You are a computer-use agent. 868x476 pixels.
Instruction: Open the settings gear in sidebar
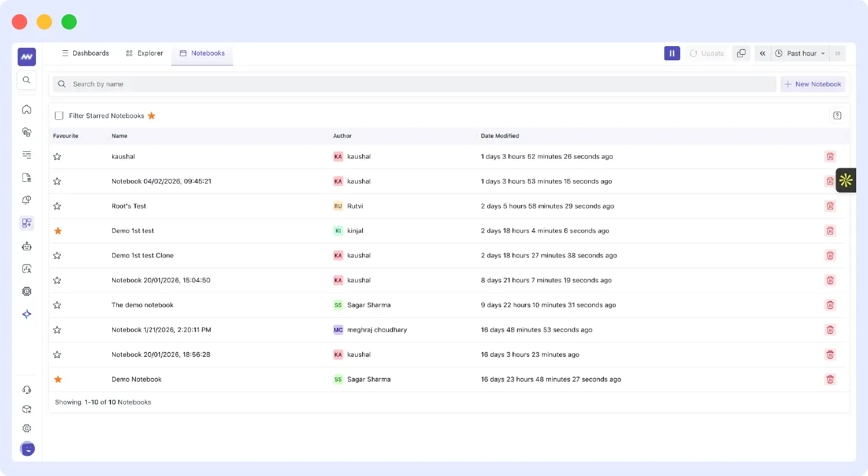(27, 428)
